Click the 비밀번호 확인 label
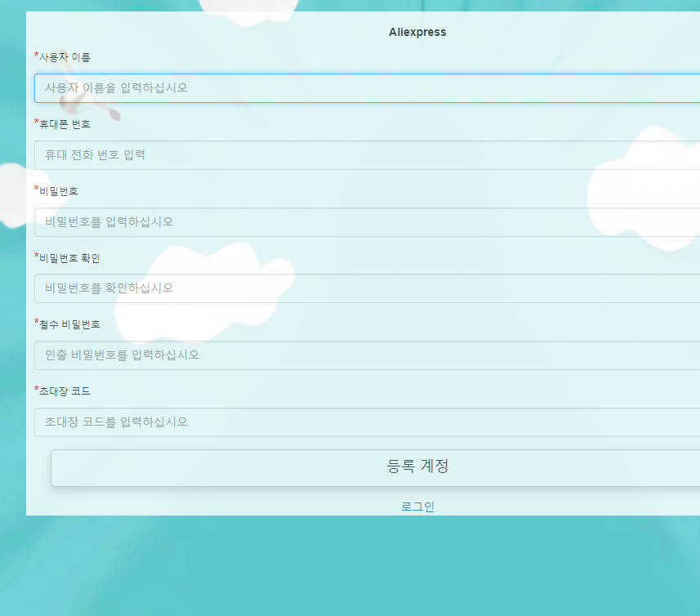The width and height of the screenshot is (700, 616). pyautogui.click(x=69, y=258)
